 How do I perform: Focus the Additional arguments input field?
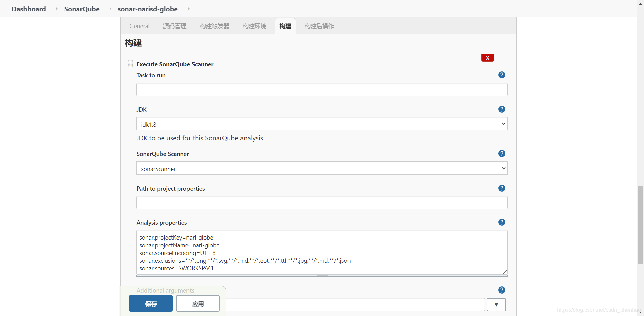click(355, 305)
